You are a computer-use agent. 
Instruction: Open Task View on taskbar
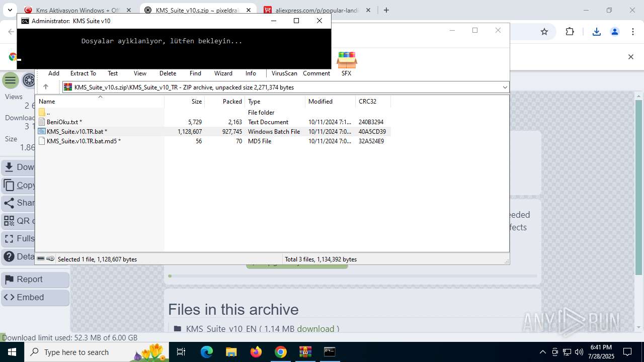pyautogui.click(x=182, y=352)
